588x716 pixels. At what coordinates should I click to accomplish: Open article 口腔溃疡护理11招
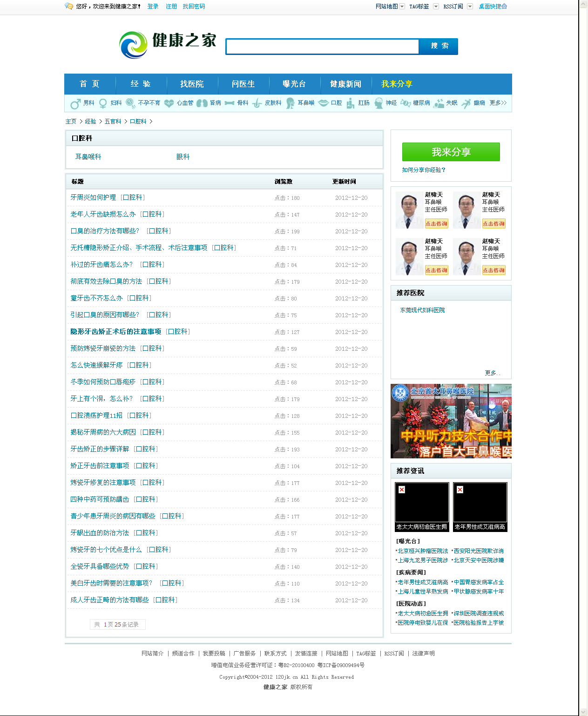pyautogui.click(x=96, y=416)
